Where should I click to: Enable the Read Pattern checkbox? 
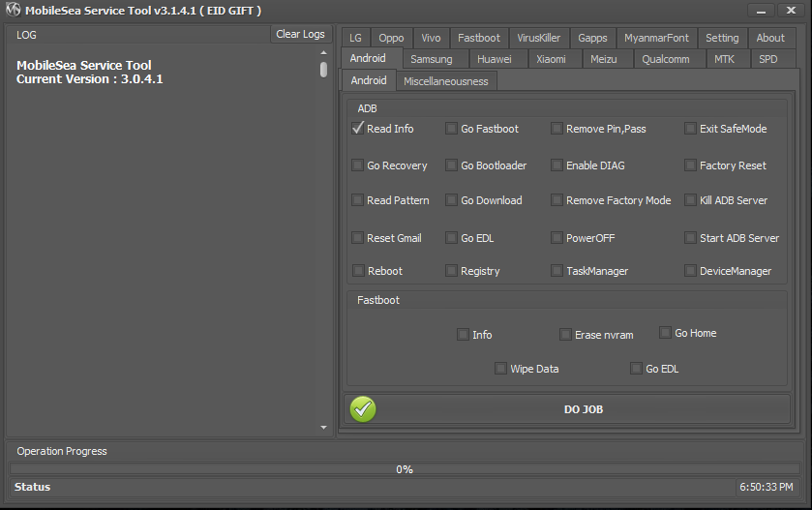(357, 200)
